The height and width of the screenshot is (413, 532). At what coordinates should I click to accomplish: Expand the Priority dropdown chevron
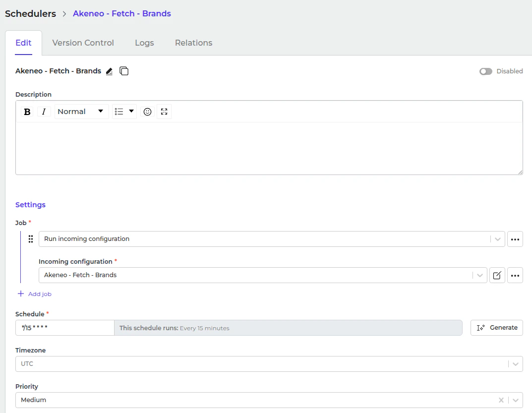coord(515,400)
